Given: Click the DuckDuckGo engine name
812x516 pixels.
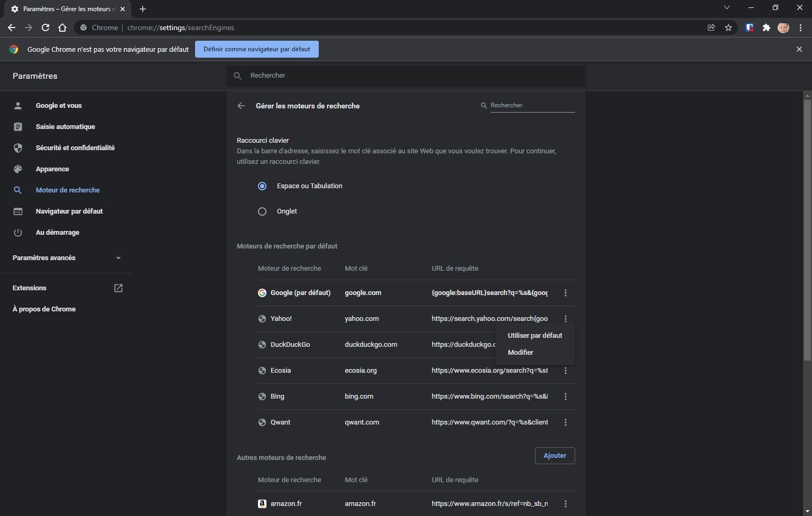Looking at the screenshot, I should pyautogui.click(x=290, y=345).
